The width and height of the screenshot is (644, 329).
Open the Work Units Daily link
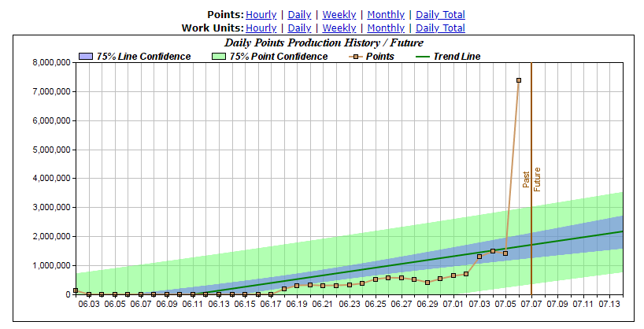coord(299,28)
